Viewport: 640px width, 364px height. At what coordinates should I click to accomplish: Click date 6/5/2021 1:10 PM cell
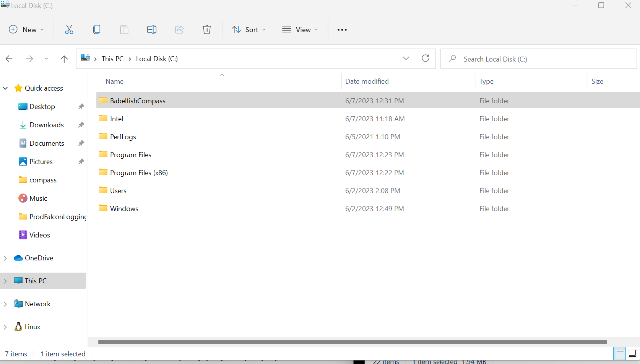click(x=373, y=137)
